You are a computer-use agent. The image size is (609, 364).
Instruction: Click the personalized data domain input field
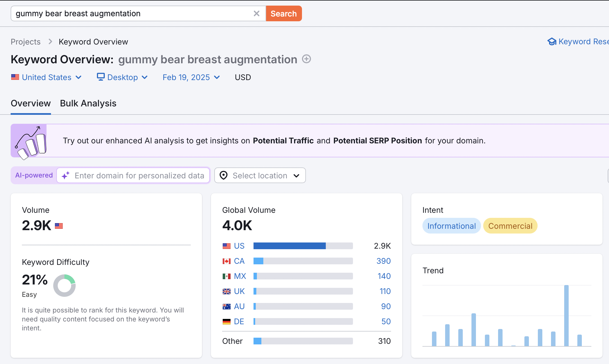pos(139,176)
